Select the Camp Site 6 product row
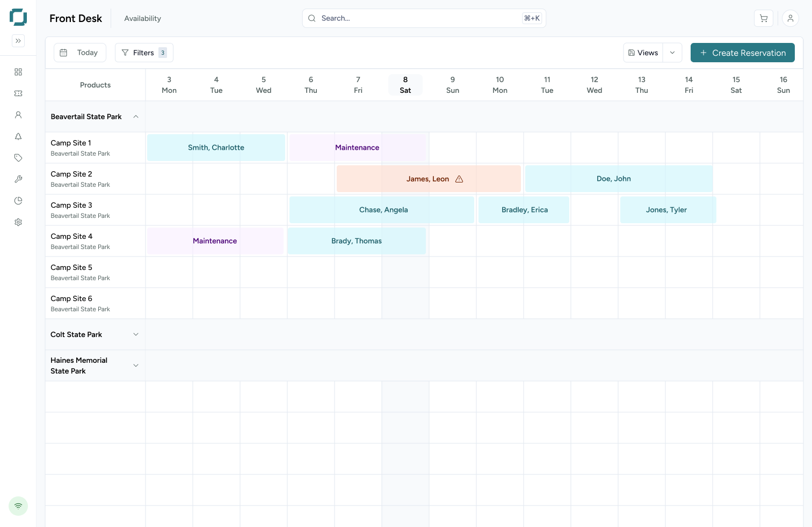This screenshot has width=812, height=527. 95,303
